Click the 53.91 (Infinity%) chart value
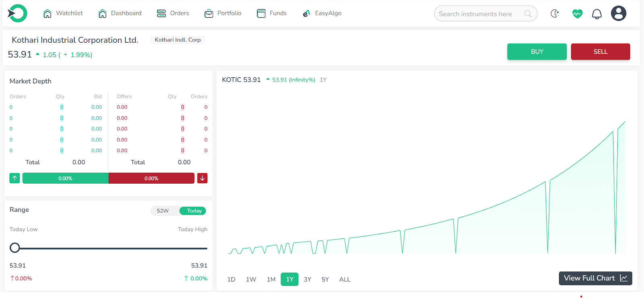 pyautogui.click(x=294, y=80)
